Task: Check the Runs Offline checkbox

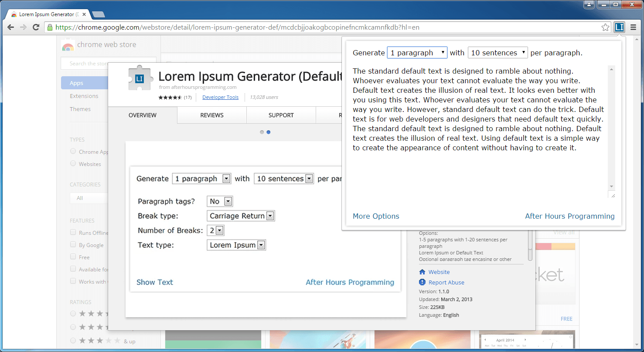Action: (73, 232)
